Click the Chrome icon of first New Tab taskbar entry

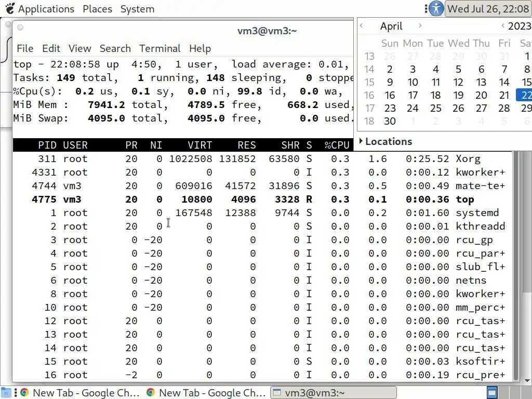click(24, 393)
